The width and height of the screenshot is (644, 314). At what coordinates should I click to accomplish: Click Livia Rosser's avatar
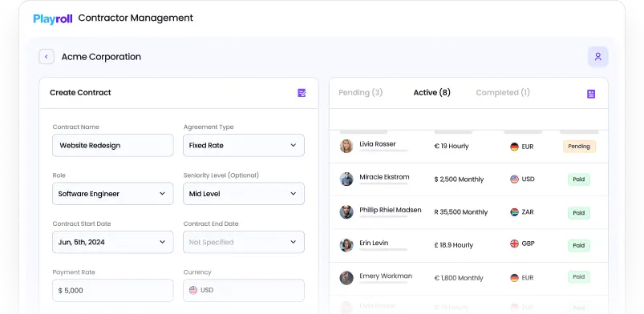click(x=346, y=146)
